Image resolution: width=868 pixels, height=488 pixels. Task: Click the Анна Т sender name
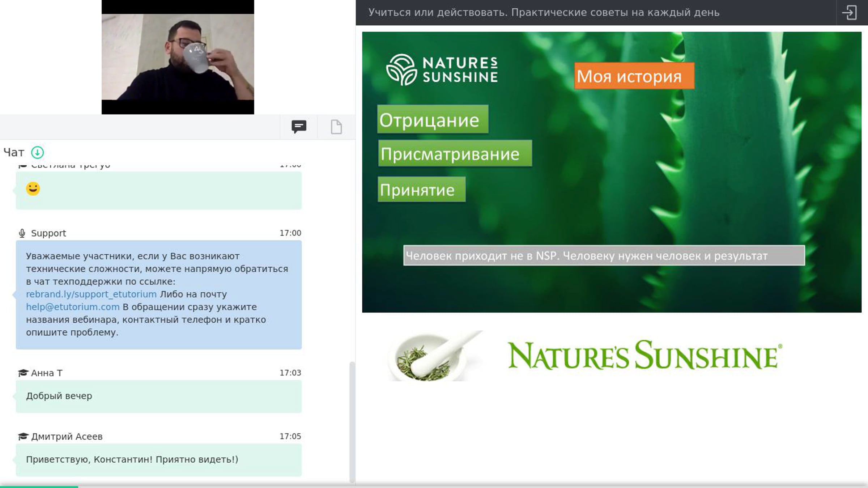pos(47,373)
